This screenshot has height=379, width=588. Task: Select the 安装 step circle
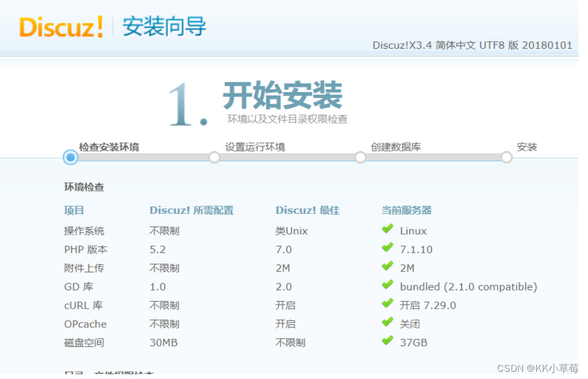[x=507, y=157]
